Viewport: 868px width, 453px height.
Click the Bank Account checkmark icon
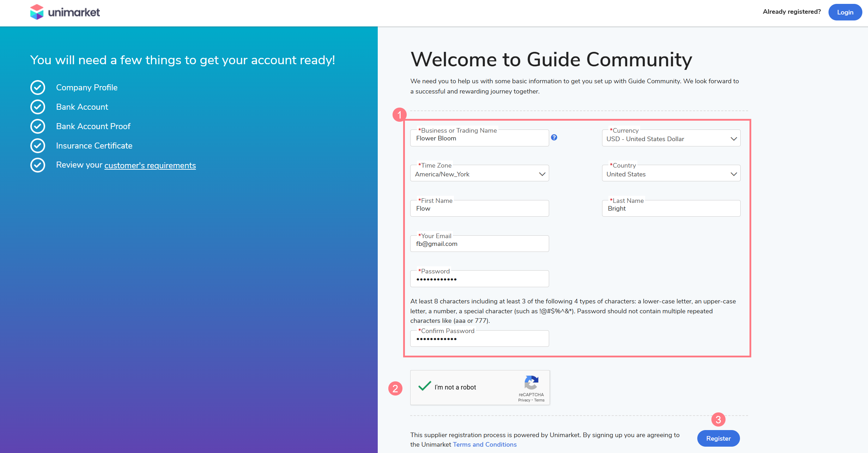pos(38,107)
